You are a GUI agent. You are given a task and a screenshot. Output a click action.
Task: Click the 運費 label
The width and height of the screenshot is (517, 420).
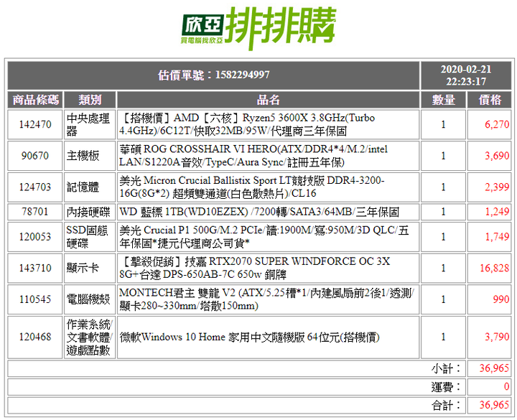[446, 387]
